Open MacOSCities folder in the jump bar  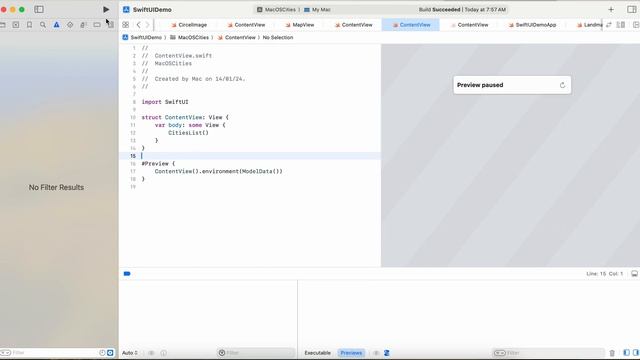click(x=189, y=37)
